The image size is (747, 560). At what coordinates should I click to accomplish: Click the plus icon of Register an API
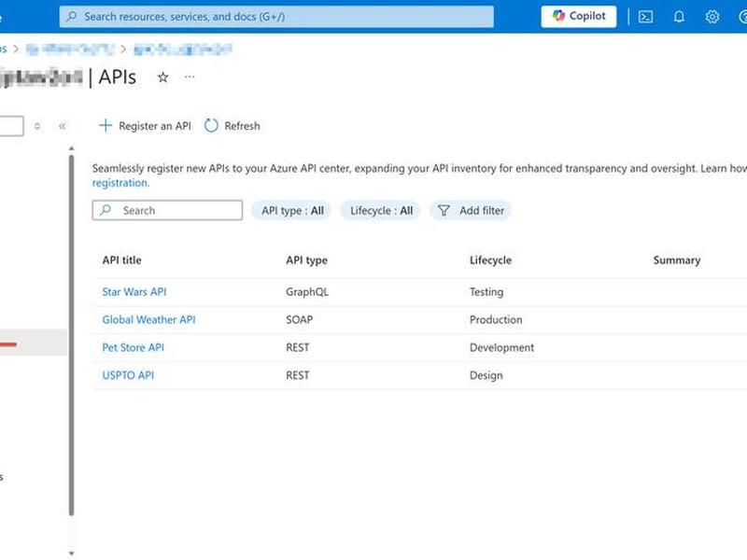coord(106,125)
